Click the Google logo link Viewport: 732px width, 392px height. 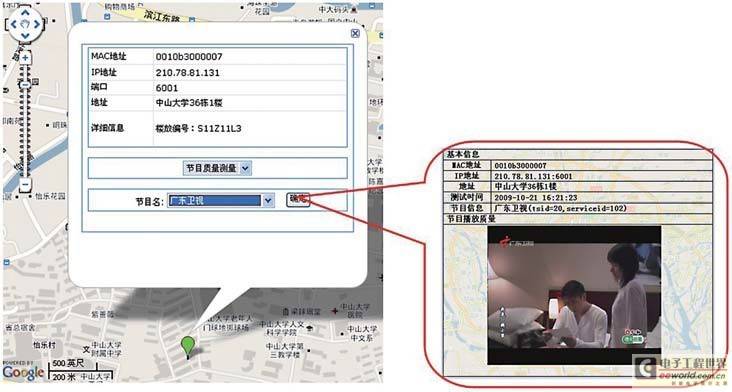23,373
